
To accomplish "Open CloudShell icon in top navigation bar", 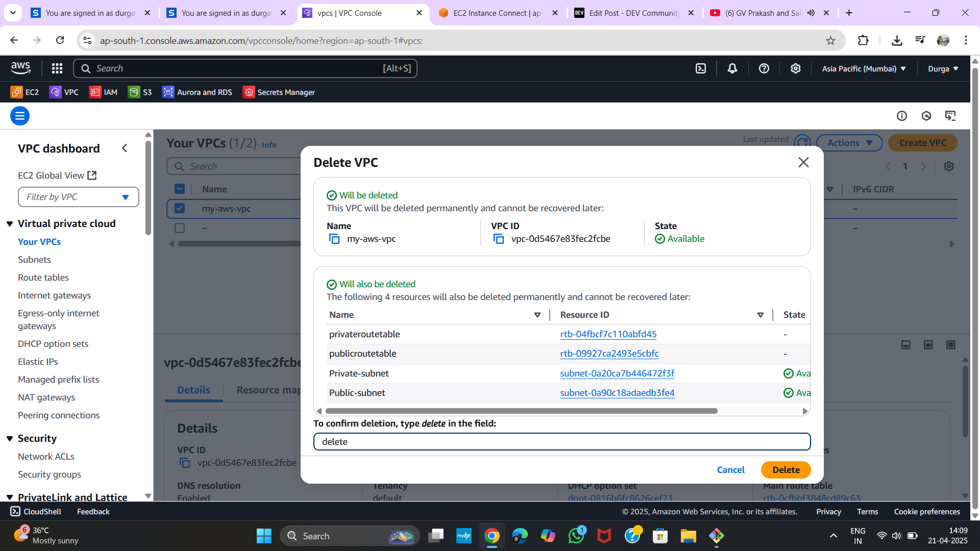I will pos(701,68).
